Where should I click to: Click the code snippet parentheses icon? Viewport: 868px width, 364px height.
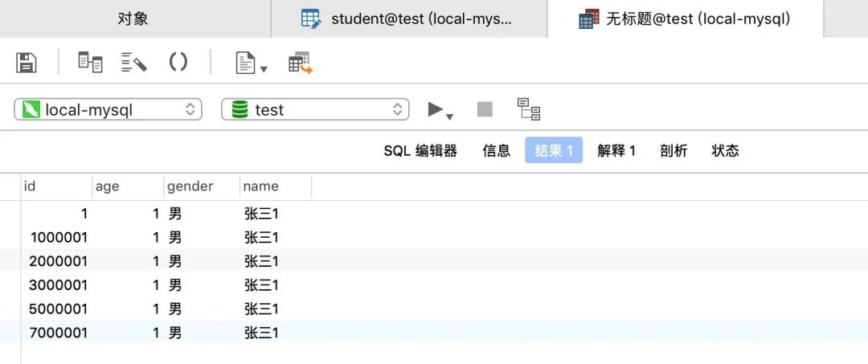pyautogui.click(x=178, y=62)
